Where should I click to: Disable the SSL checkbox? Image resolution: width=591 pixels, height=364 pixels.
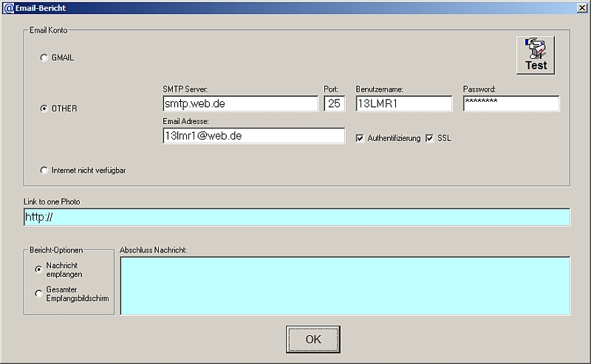(x=430, y=138)
